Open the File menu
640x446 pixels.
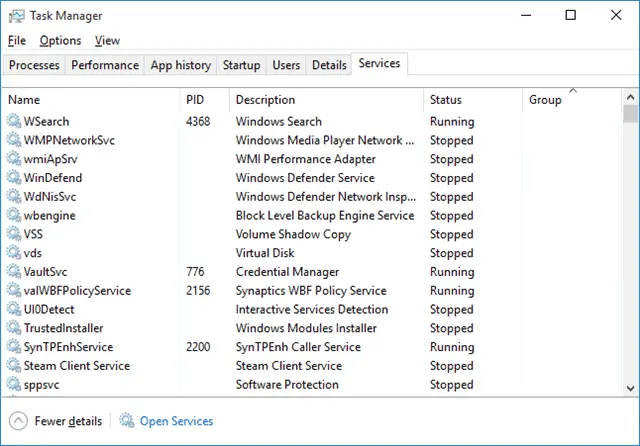[17, 40]
